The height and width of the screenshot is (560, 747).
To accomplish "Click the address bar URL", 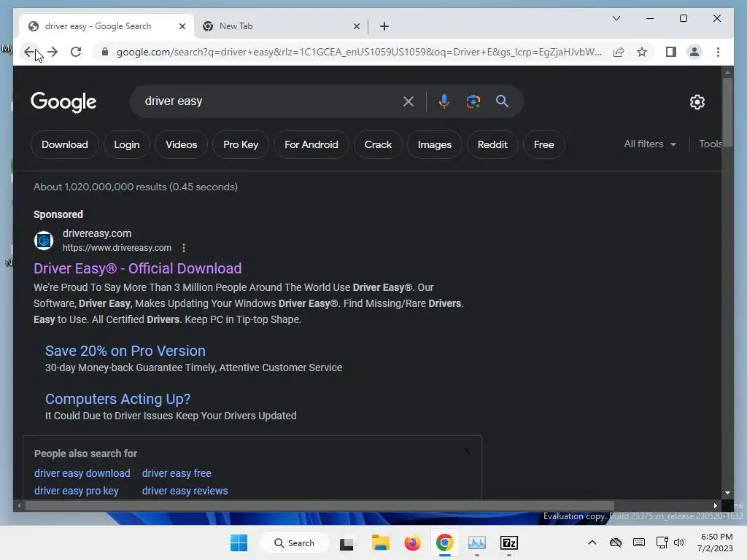I will (x=359, y=52).
